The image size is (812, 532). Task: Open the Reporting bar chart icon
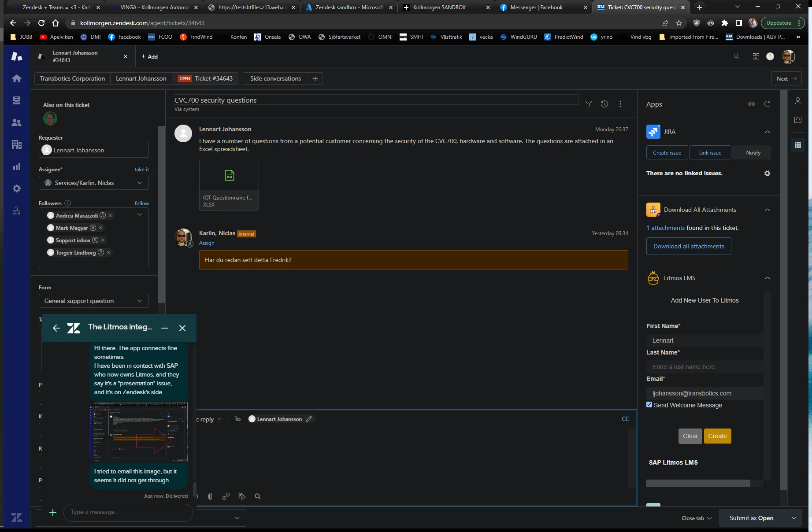click(17, 166)
